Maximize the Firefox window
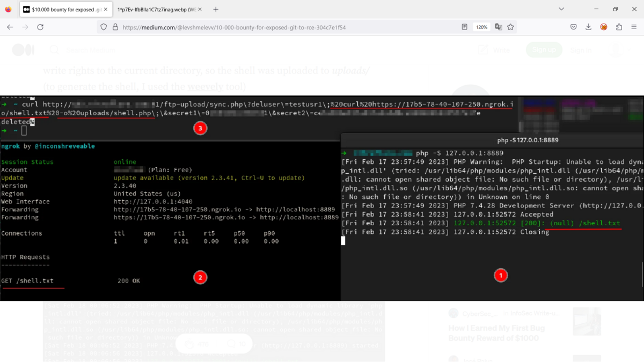 (616, 9)
